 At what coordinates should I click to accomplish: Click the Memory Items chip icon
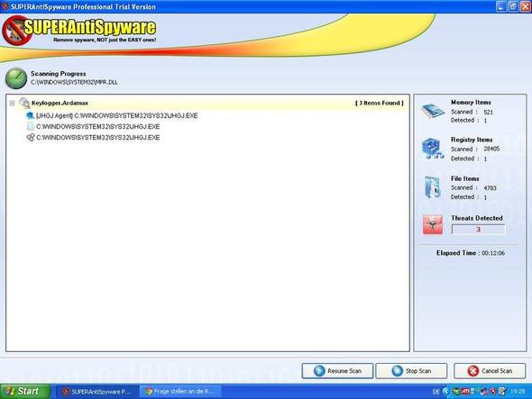[433, 111]
